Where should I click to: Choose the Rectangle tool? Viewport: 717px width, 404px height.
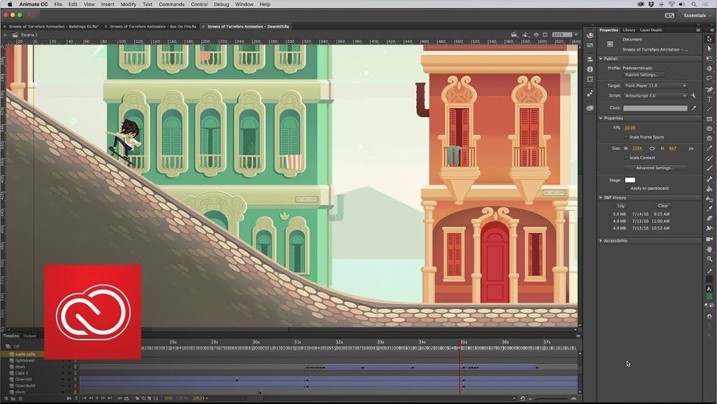(x=709, y=119)
